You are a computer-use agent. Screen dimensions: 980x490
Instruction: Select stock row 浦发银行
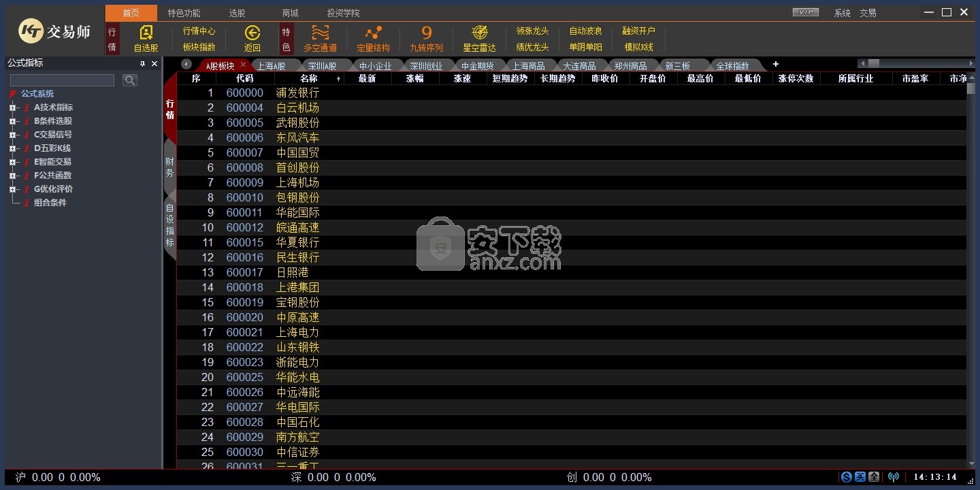[x=571, y=93]
